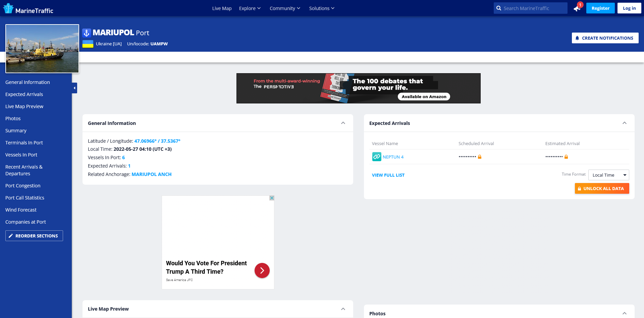Collapse the General Information panel
The image size is (644, 318).
(x=343, y=123)
